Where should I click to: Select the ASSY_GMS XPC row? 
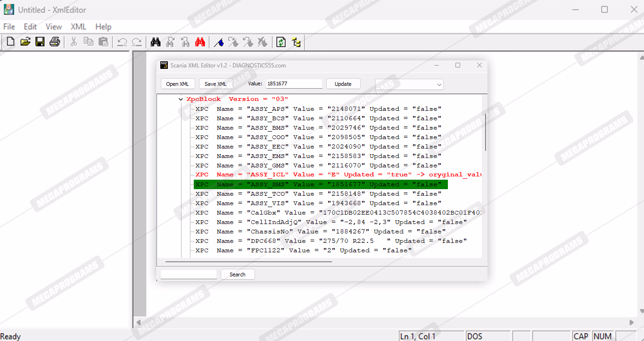pos(319,166)
